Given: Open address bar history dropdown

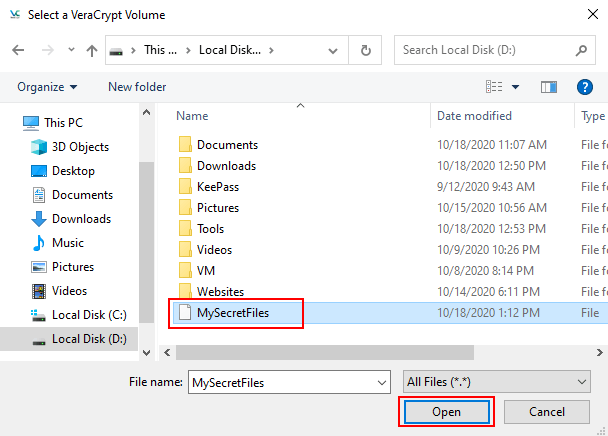Looking at the screenshot, I should pyautogui.click(x=333, y=50).
